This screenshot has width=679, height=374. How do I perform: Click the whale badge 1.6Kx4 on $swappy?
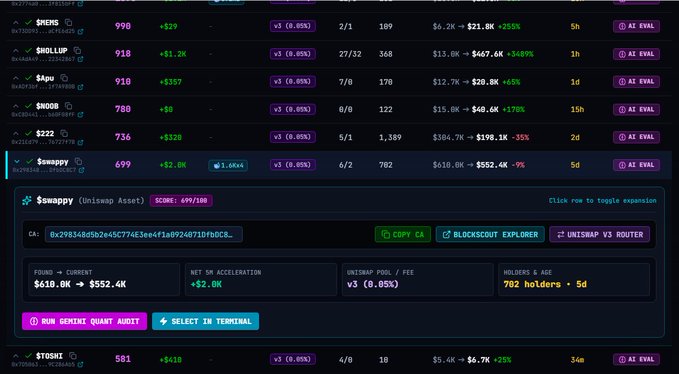[228, 165]
